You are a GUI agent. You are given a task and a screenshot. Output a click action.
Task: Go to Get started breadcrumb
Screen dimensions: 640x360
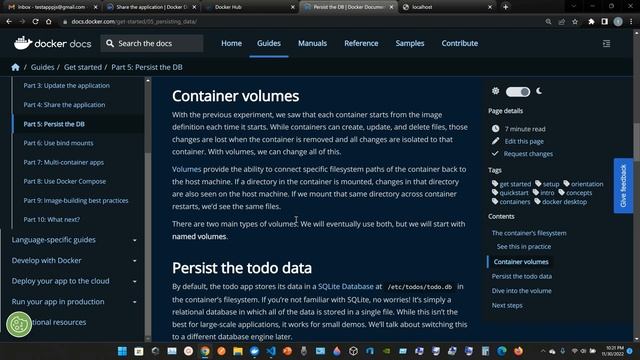coord(83,67)
